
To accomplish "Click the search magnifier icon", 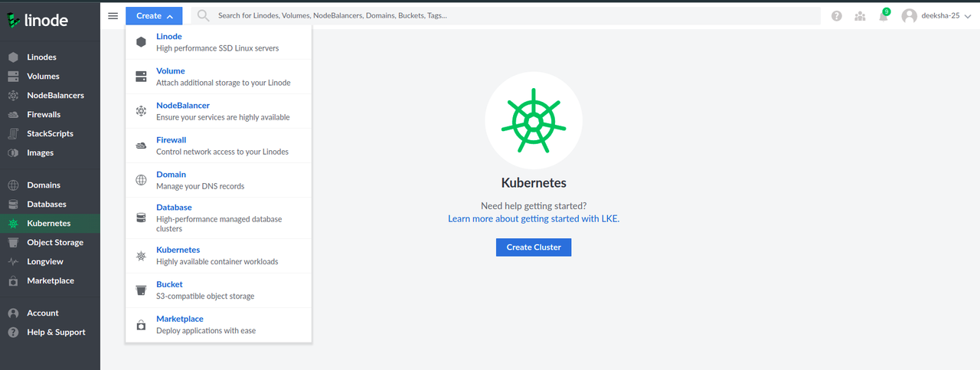I will pos(204,15).
